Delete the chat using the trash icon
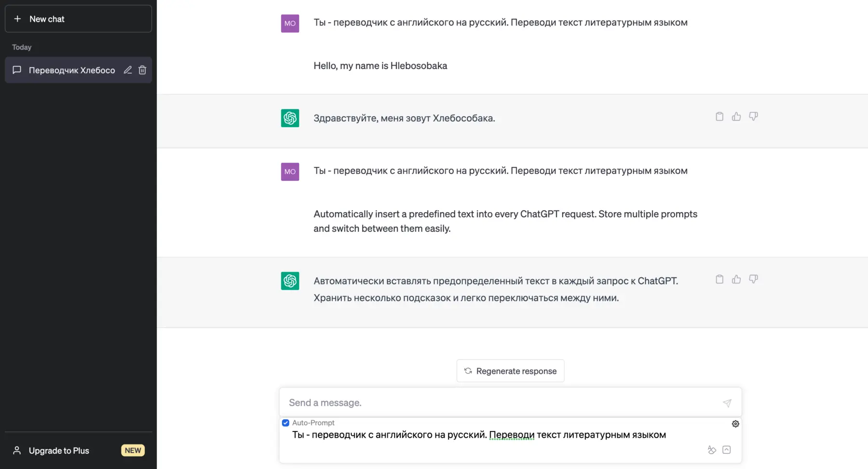Image resolution: width=868 pixels, height=469 pixels. tap(142, 70)
